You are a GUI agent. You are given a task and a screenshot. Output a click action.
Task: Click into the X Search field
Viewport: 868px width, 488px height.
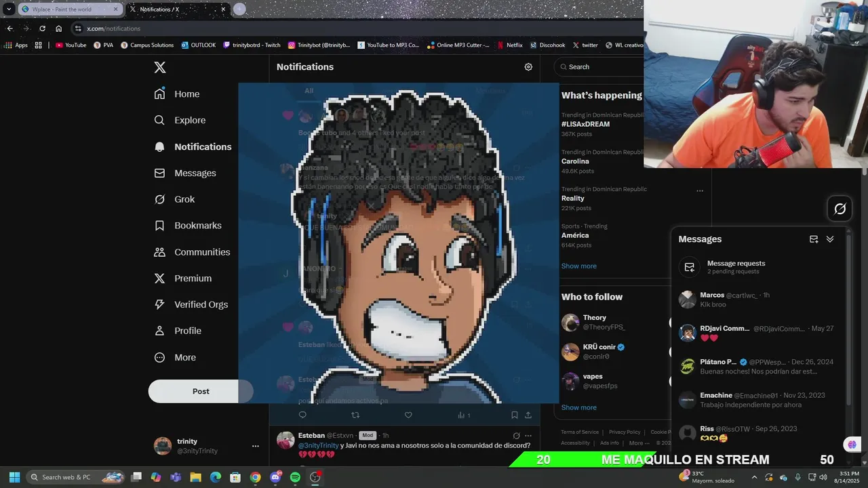(x=600, y=67)
